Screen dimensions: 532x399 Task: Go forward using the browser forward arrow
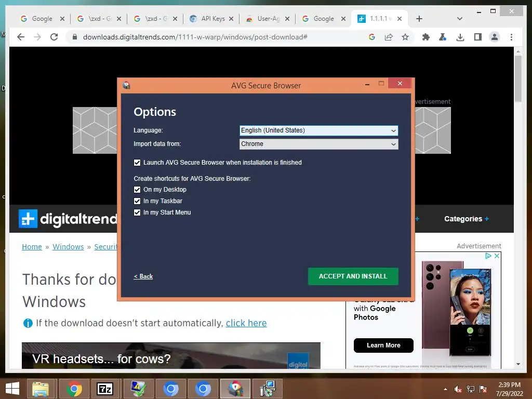coord(37,37)
